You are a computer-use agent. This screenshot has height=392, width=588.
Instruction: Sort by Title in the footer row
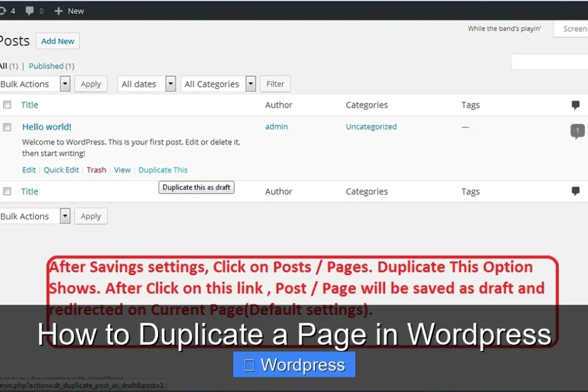[29, 192]
